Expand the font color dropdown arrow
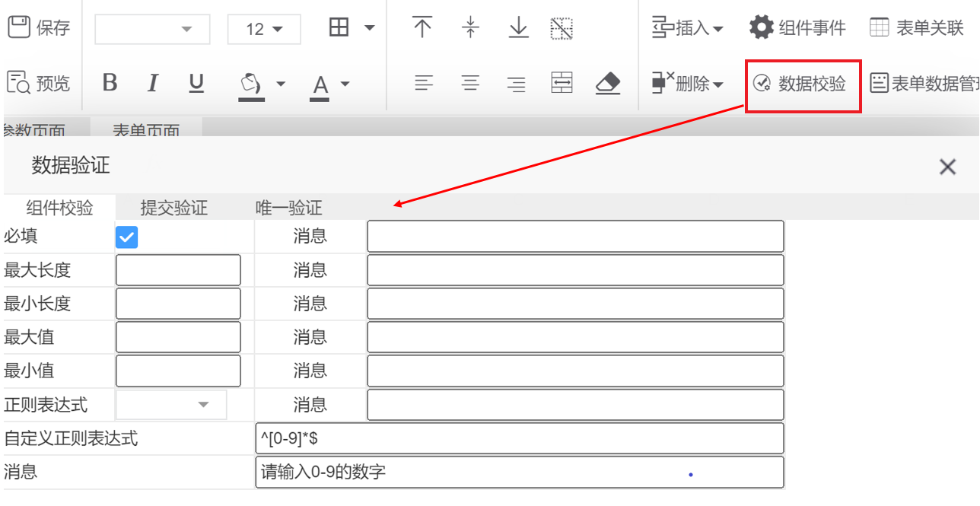980x506 pixels. 345,84
